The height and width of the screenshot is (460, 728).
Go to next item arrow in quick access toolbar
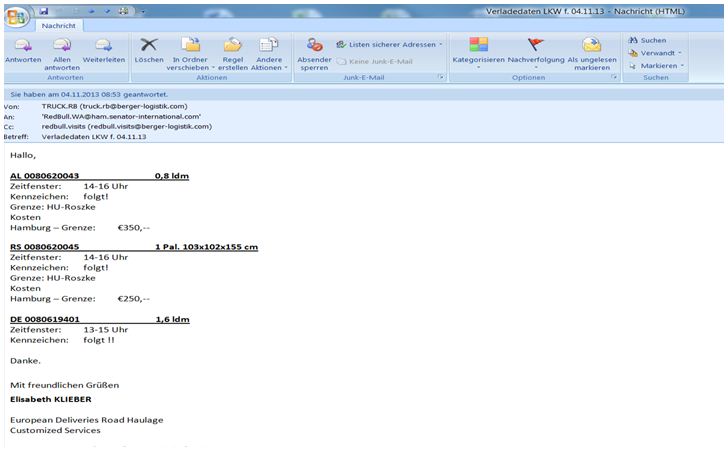(107, 12)
